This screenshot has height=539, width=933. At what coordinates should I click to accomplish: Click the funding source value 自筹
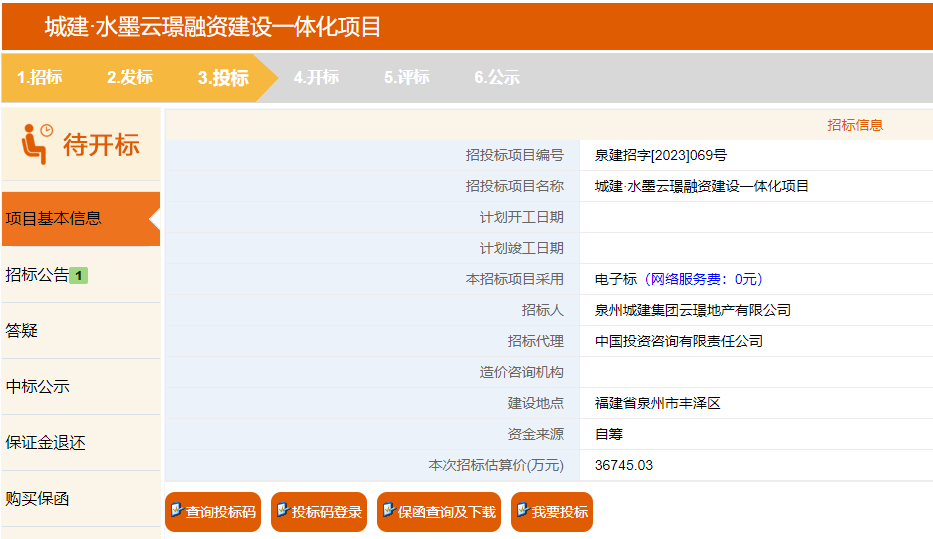(609, 434)
